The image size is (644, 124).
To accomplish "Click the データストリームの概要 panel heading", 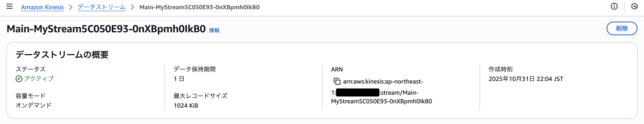I will tap(62, 55).
